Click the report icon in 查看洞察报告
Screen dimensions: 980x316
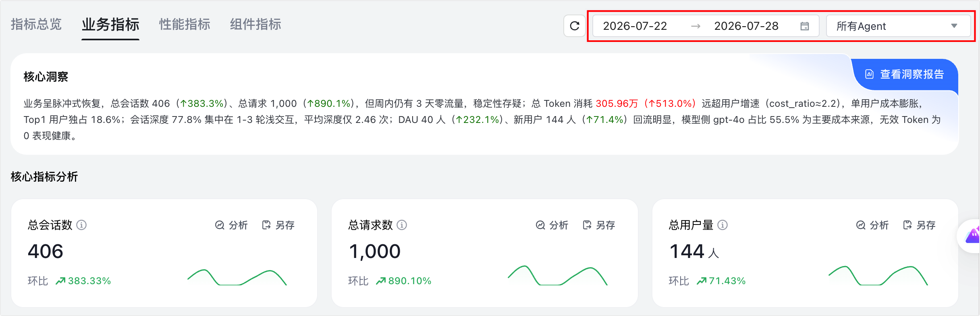870,74
